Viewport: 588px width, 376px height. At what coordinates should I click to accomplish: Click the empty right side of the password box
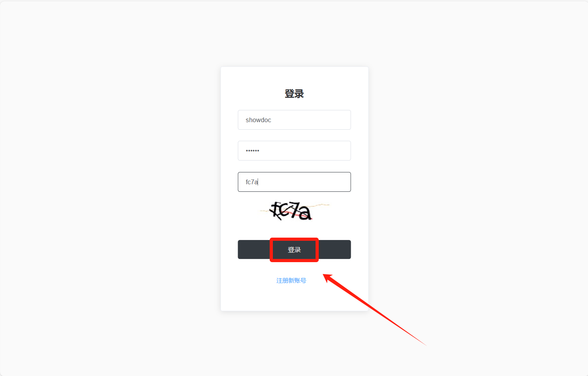(x=324, y=151)
